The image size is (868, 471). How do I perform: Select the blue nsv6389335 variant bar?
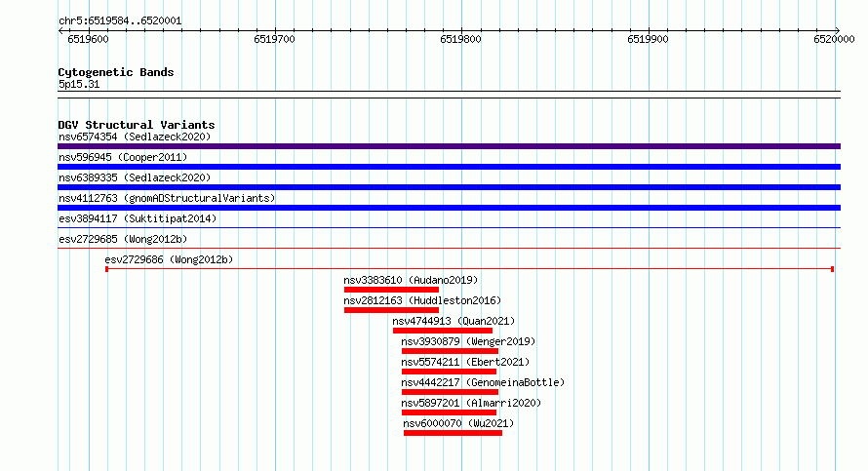coord(449,187)
